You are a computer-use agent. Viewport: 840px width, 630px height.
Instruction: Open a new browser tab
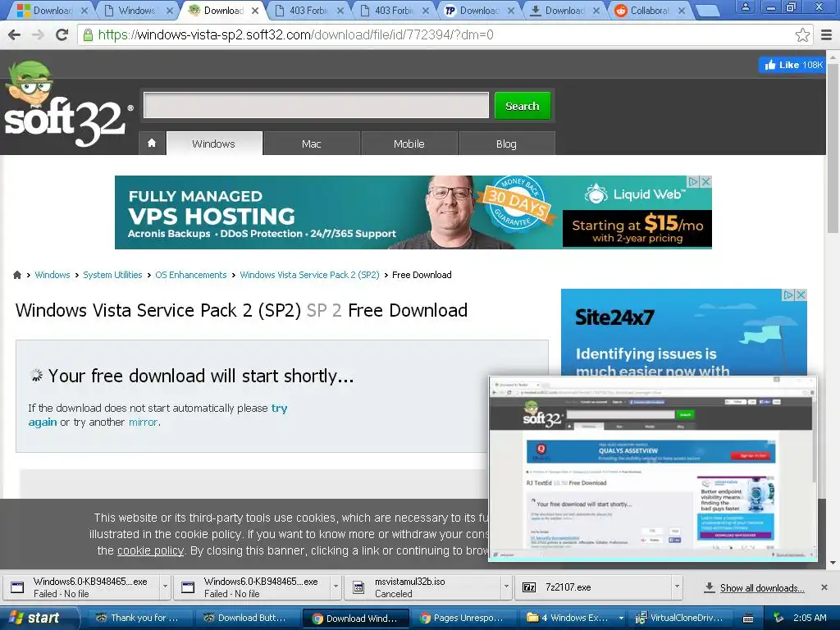(x=708, y=11)
